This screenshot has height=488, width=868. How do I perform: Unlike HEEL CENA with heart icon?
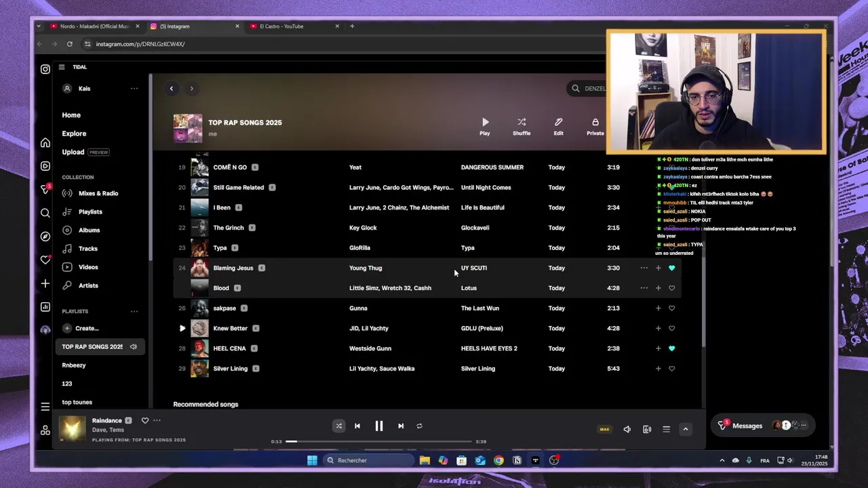tap(671, 348)
